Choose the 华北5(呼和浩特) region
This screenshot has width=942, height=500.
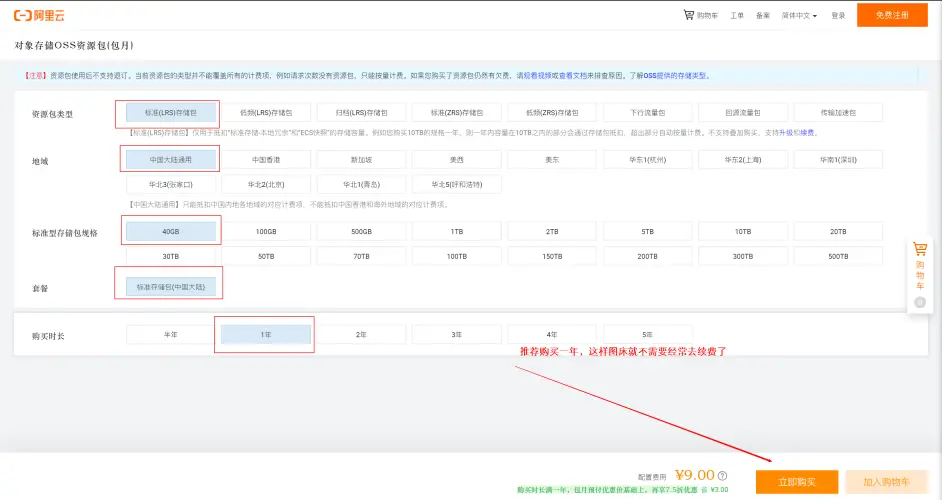(x=457, y=184)
